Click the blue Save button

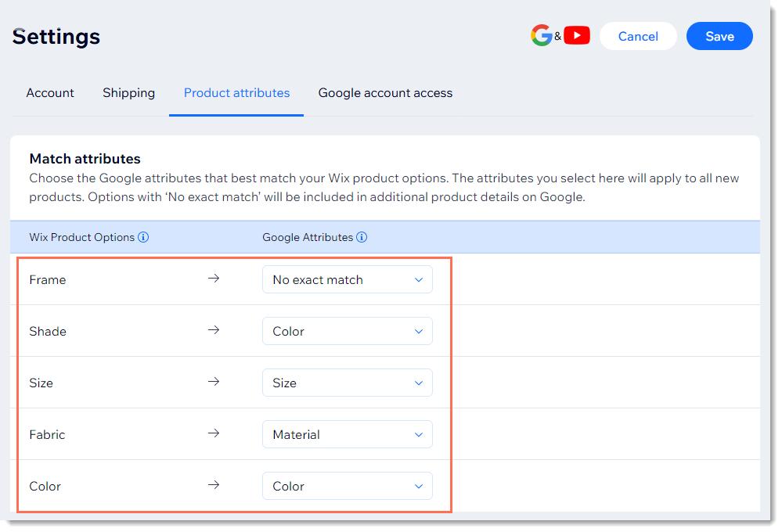(719, 36)
